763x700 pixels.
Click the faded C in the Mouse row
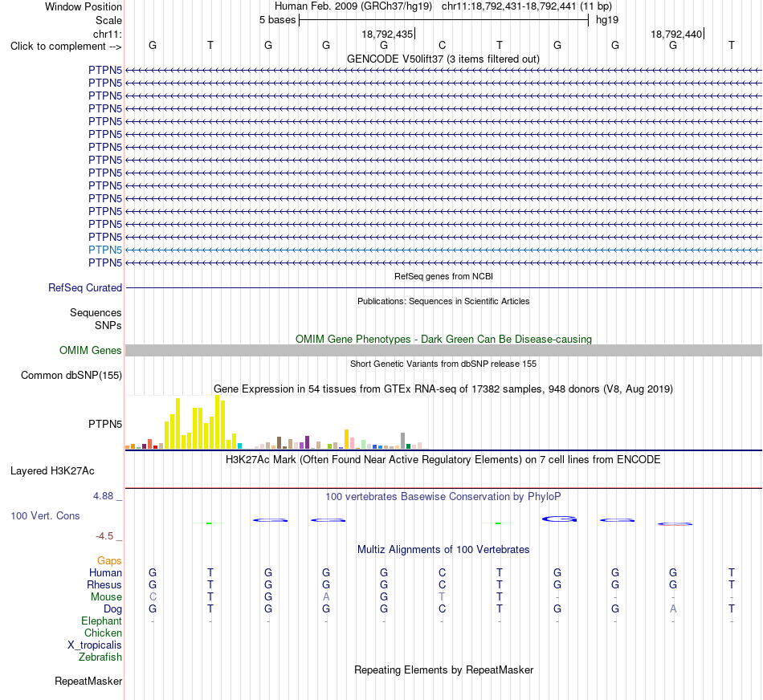(153, 597)
